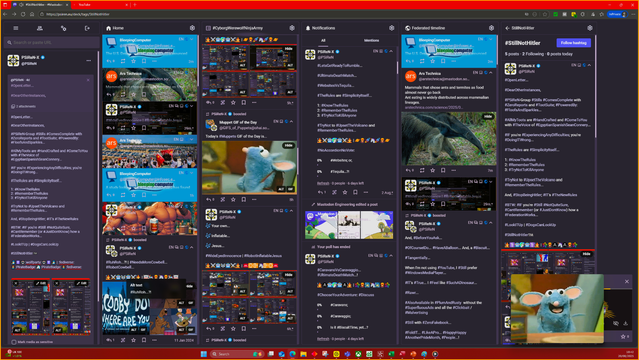The height and width of the screenshot is (360, 639).
Task: Hide the Muppet GIF media
Action: pyautogui.click(x=289, y=146)
